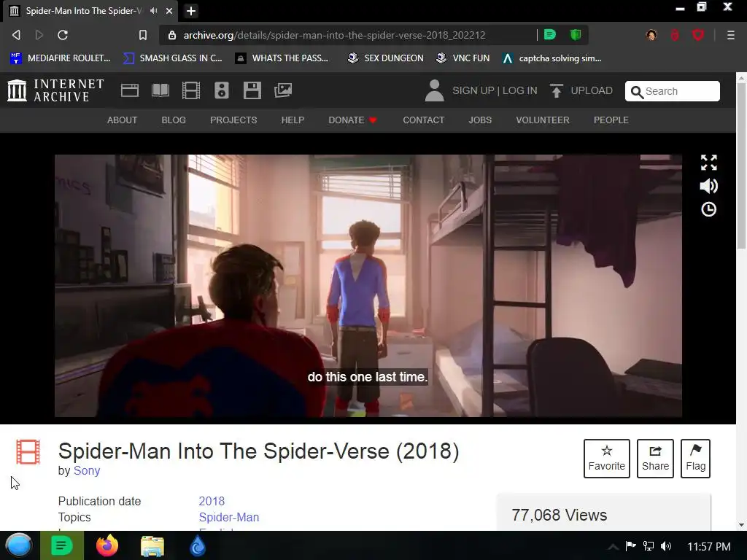Open the Web archive icon in top nav
This screenshot has width=747, height=560.
coord(130,90)
